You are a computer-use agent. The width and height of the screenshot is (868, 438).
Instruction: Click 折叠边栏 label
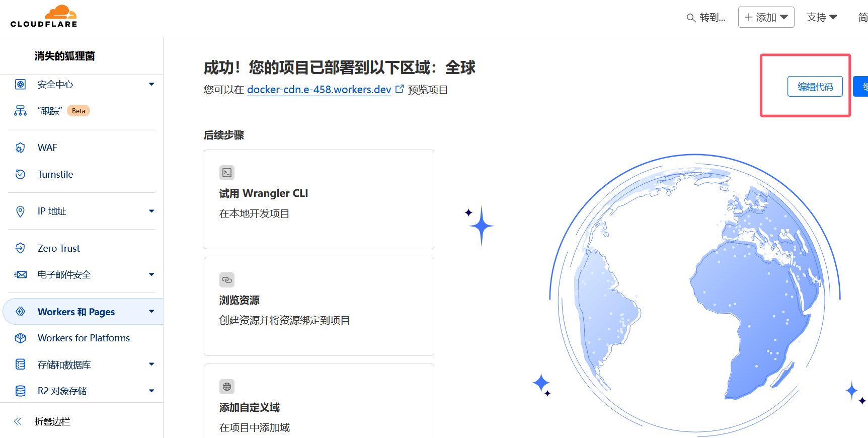click(52, 422)
